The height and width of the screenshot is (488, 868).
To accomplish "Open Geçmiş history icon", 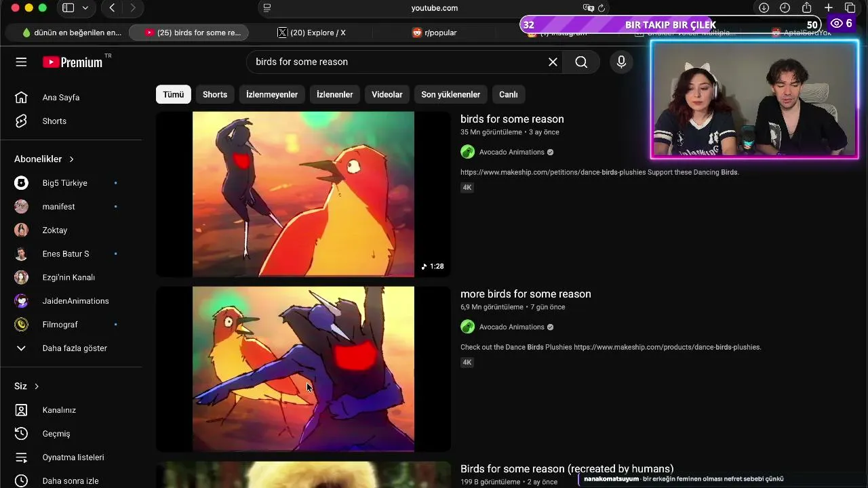I will [21, 434].
